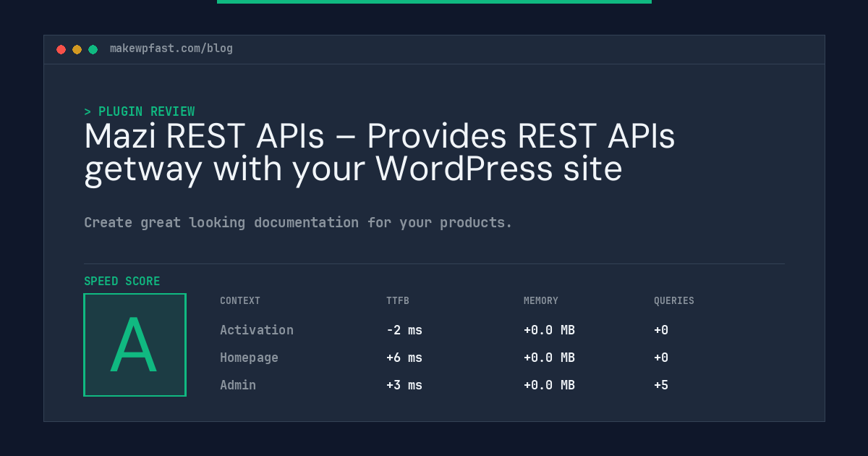This screenshot has width=868, height=456.
Task: Click the +5 queries value for Admin
Action: (x=661, y=385)
